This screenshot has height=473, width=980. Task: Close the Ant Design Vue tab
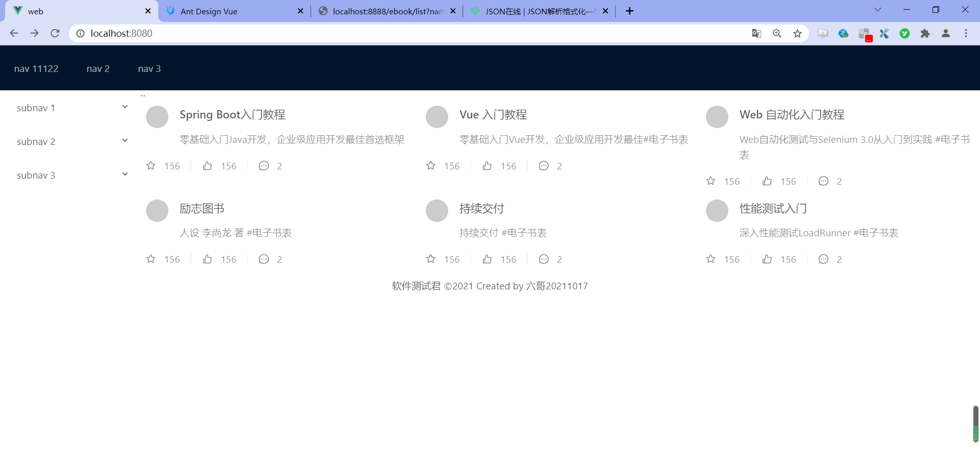pyautogui.click(x=300, y=11)
